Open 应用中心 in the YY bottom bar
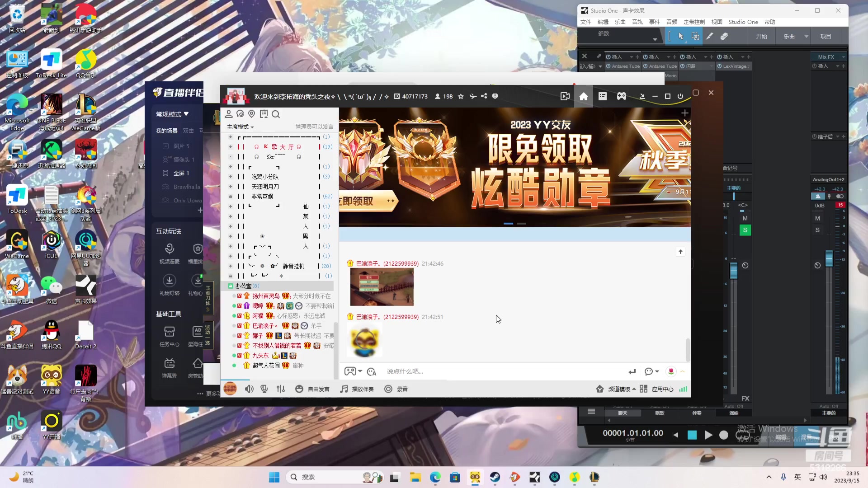The image size is (868, 488). pyautogui.click(x=657, y=389)
